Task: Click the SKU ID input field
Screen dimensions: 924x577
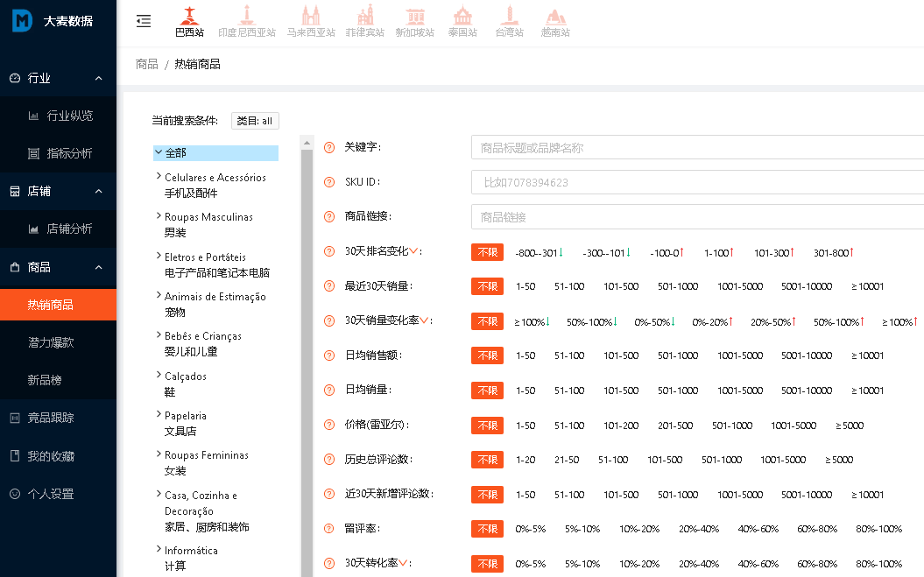Action: [698, 182]
